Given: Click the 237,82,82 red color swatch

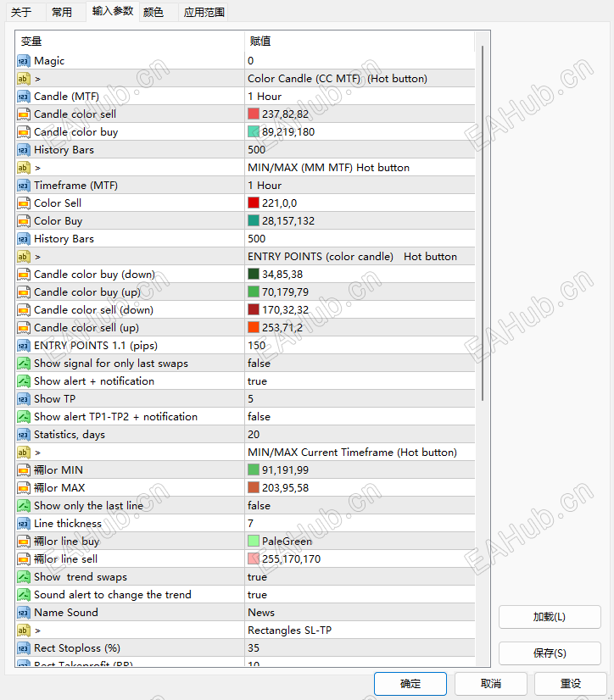Looking at the screenshot, I should click(x=254, y=114).
